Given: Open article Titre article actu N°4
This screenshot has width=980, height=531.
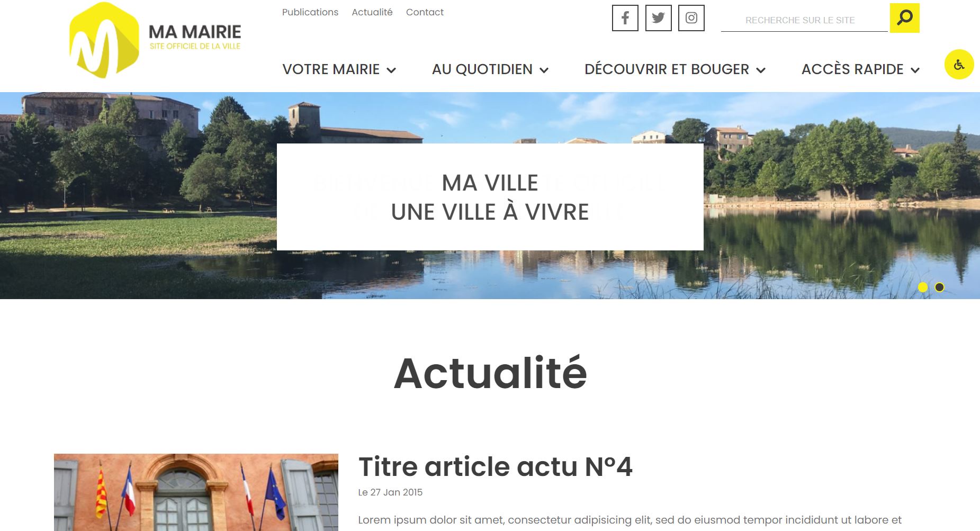Looking at the screenshot, I should coord(495,466).
